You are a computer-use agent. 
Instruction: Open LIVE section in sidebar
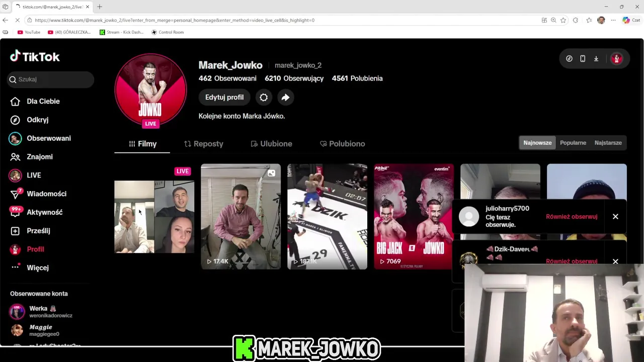coord(25,175)
